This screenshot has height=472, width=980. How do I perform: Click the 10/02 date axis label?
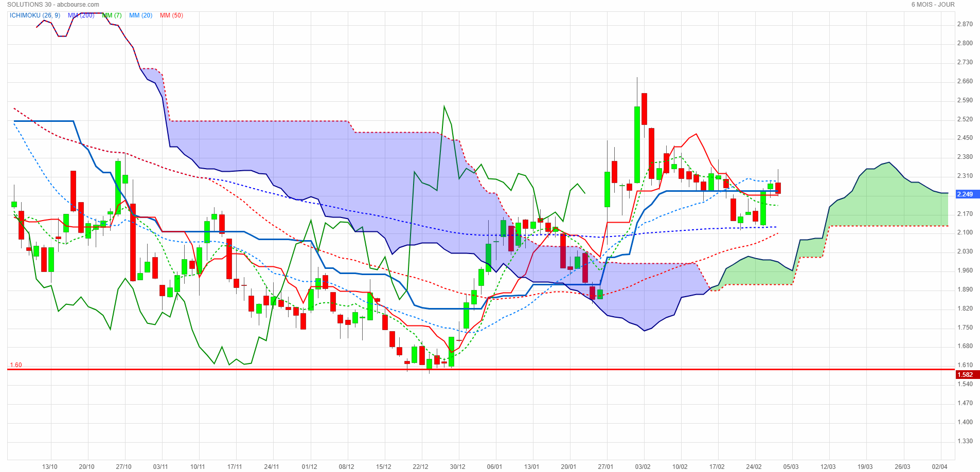pyautogui.click(x=680, y=467)
